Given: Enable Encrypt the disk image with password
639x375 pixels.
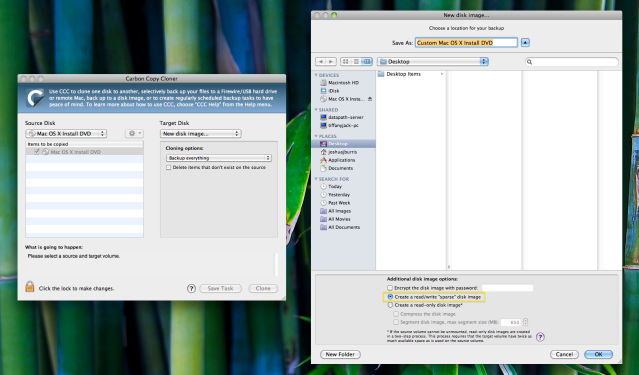Looking at the screenshot, I should click(x=390, y=288).
